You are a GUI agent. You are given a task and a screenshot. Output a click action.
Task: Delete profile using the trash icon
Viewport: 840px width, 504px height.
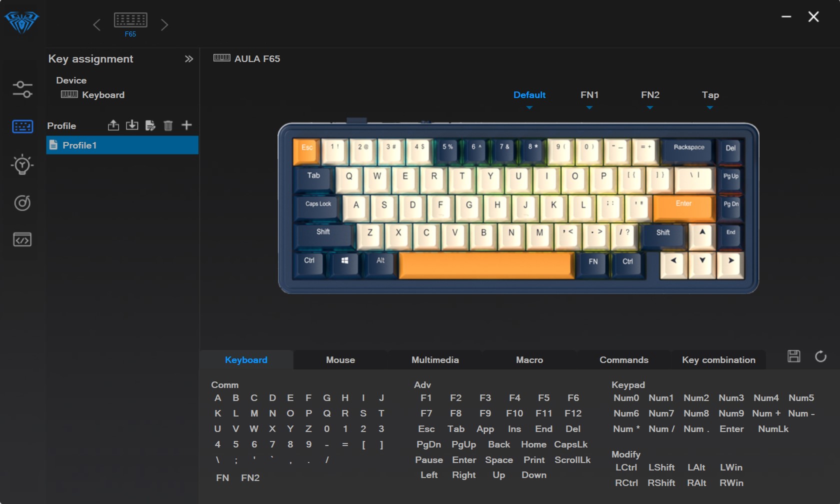click(x=168, y=125)
